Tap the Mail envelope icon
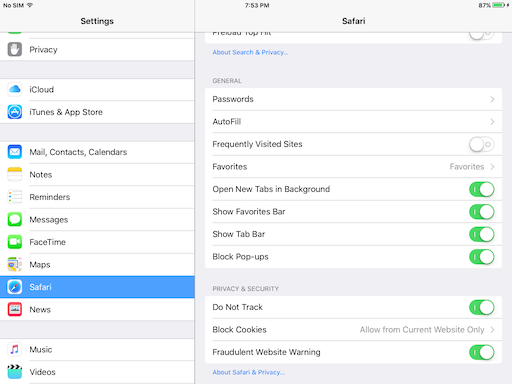The image size is (512, 384). coord(15,152)
